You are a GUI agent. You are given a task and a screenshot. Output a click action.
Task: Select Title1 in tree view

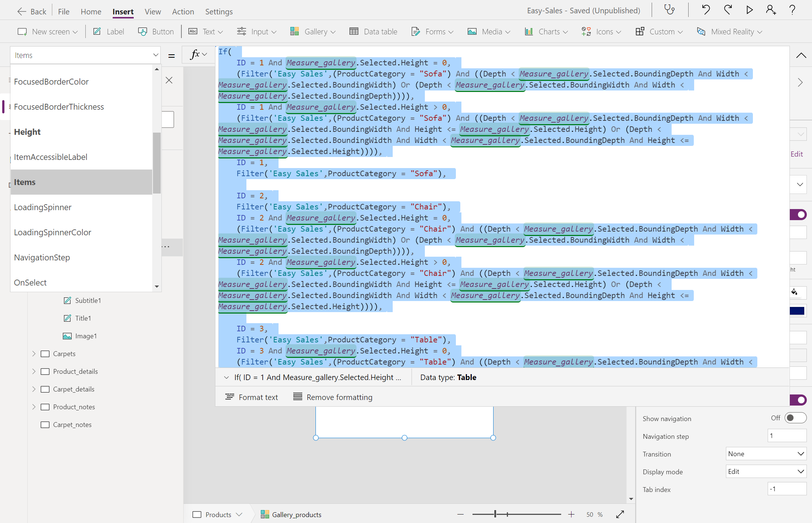(x=83, y=318)
